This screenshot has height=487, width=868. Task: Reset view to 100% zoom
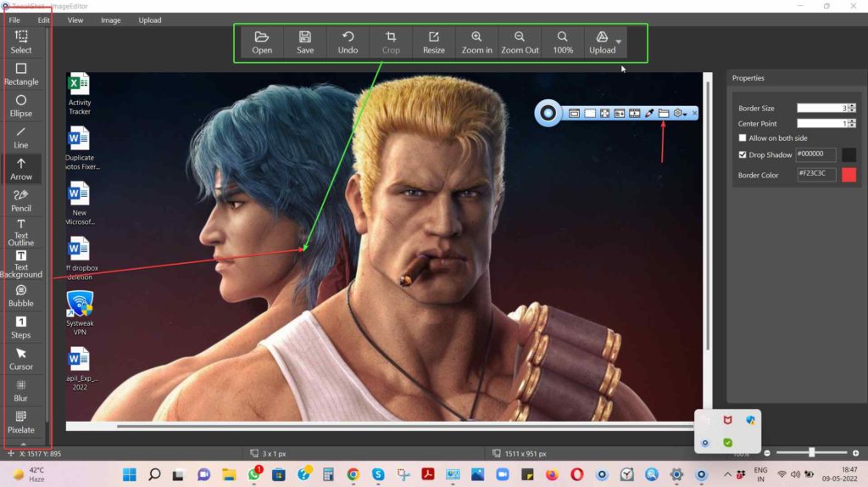click(x=563, y=42)
